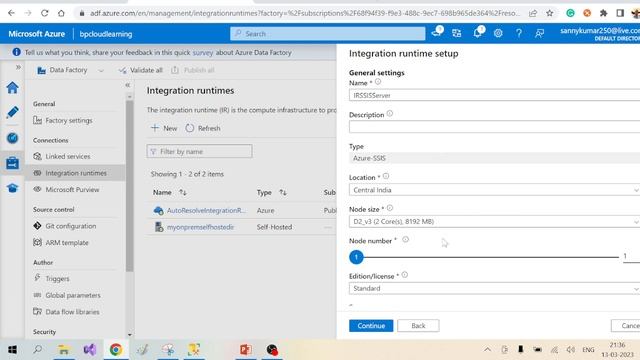Click the Edition/license info icon
640x360 pixels.
[404, 275]
